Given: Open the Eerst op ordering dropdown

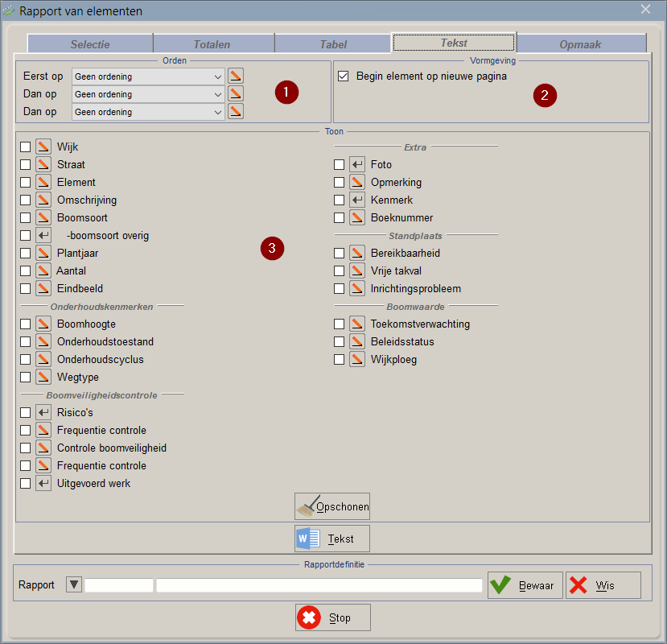Looking at the screenshot, I should tap(148, 76).
